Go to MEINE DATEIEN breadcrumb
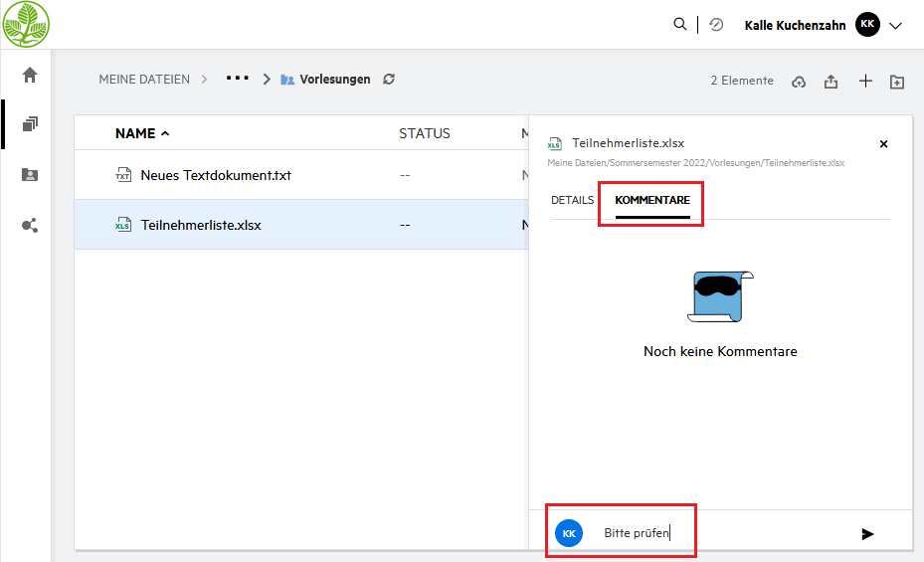This screenshot has height=562, width=924. pos(144,80)
